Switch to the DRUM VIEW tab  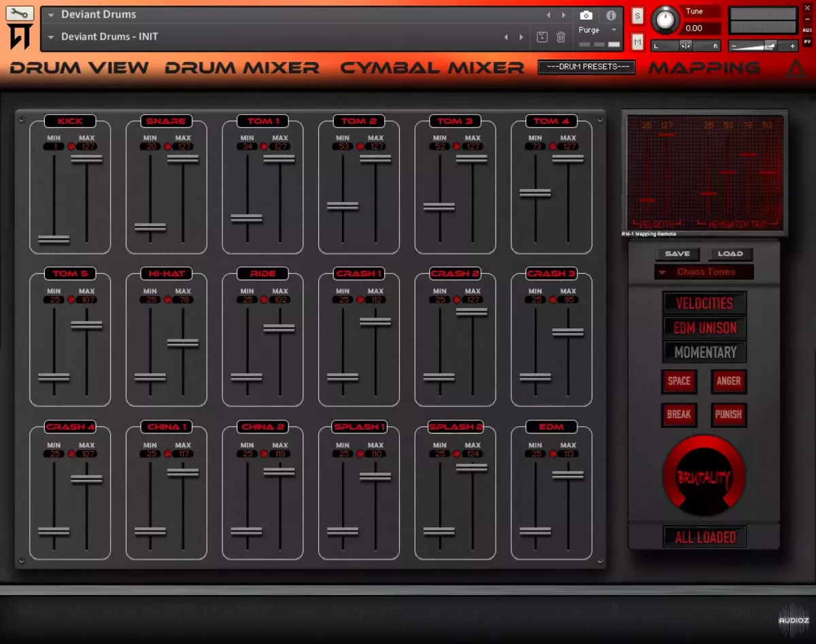[79, 68]
